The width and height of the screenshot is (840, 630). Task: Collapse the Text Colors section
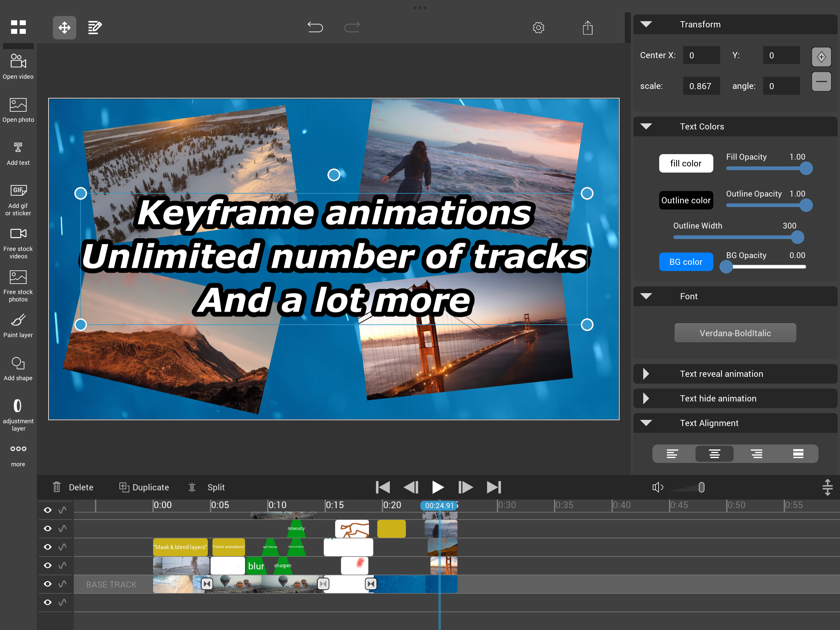[x=646, y=126]
